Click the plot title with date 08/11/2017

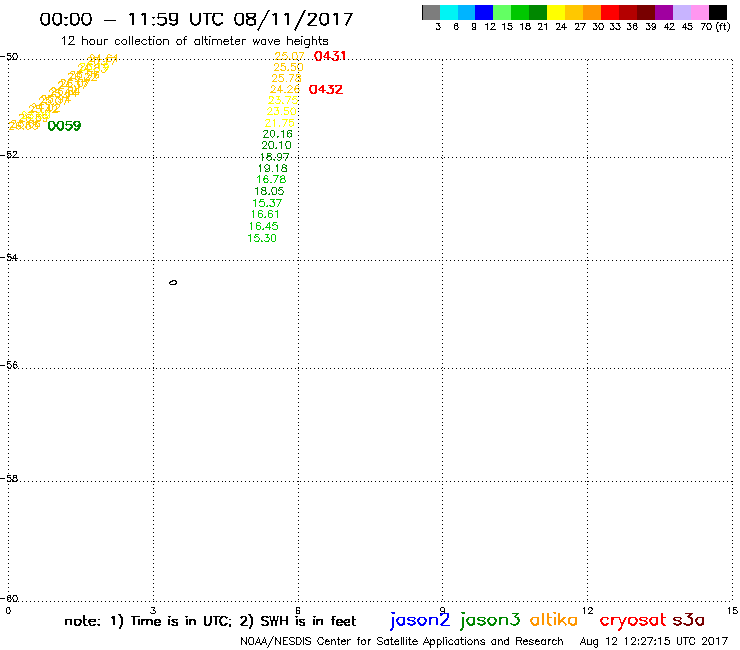(196, 19)
